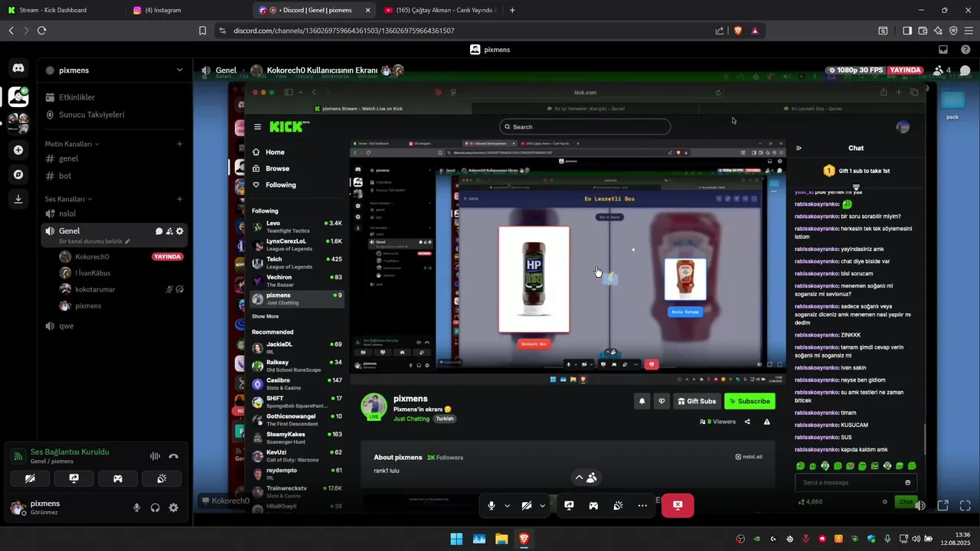The width and height of the screenshot is (980, 551).
Task: Open camera options arrow in call bar
Action: coord(542,506)
